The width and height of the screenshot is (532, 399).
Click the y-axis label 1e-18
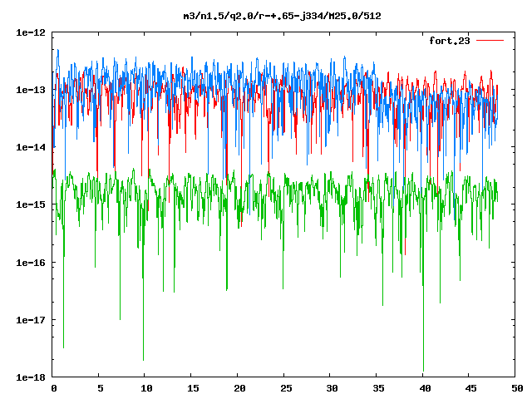31,377
